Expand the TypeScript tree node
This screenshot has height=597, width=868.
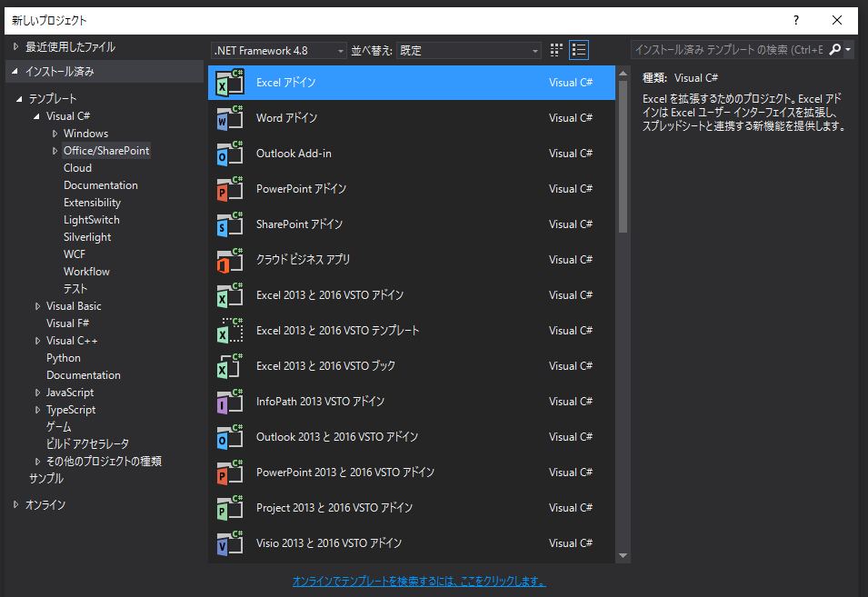(37, 410)
